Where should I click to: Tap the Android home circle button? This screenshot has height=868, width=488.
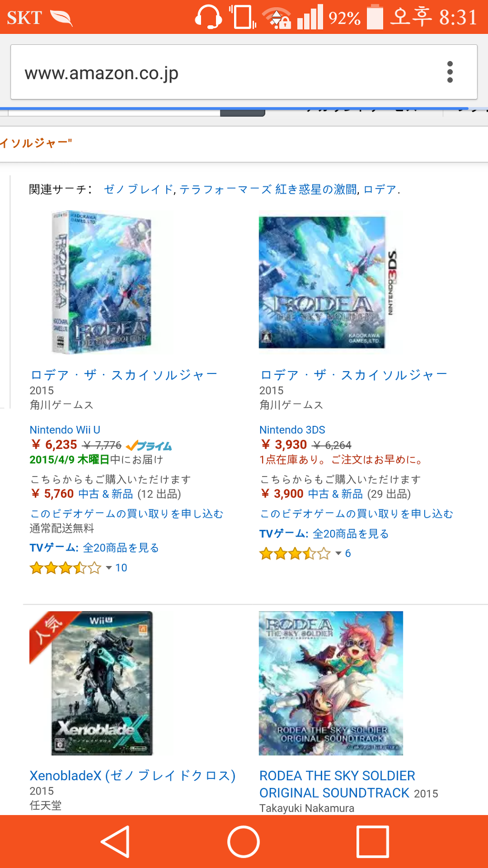[244, 841]
